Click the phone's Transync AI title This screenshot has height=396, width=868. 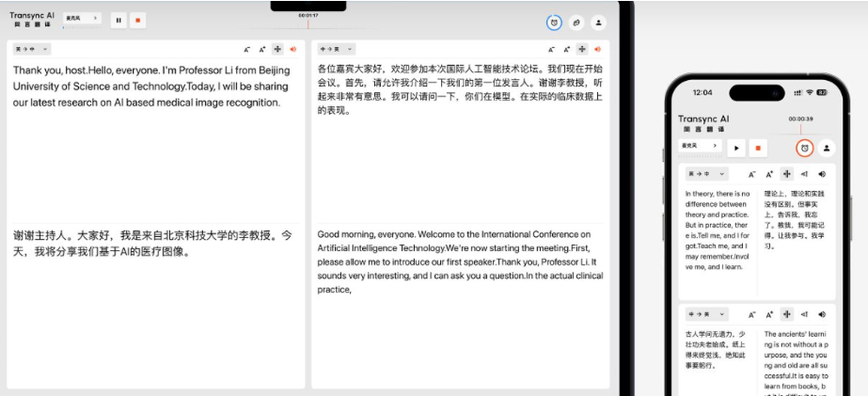tap(704, 119)
